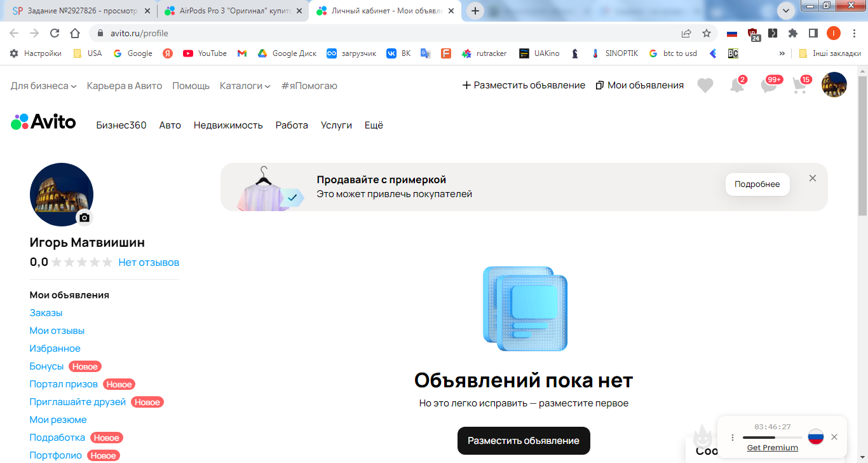868x463 pixels.
Task: Open 'Недвижимость' category menu
Action: point(228,125)
